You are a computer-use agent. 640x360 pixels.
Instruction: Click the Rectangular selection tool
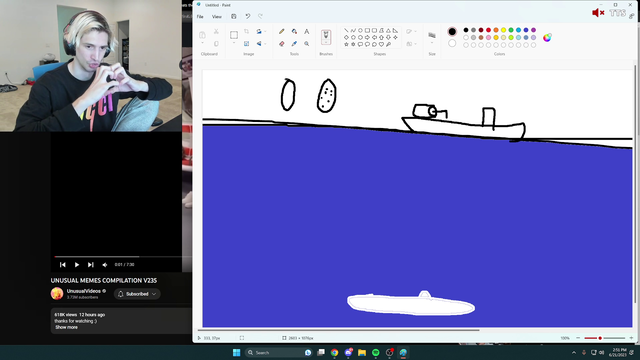234,35
